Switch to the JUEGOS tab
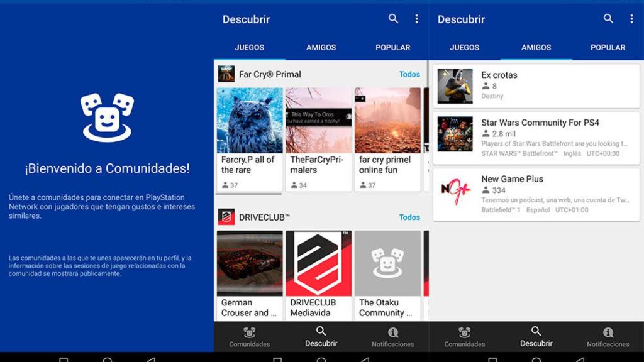This screenshot has height=362, width=644. point(250,47)
